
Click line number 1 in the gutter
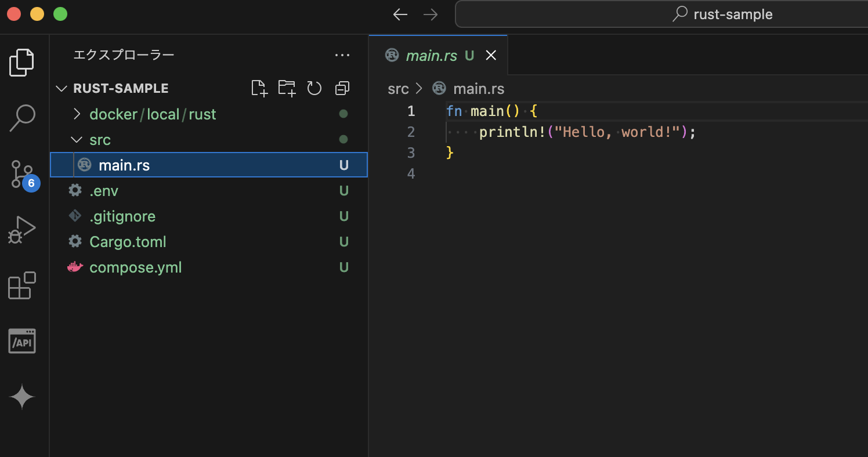(x=411, y=111)
